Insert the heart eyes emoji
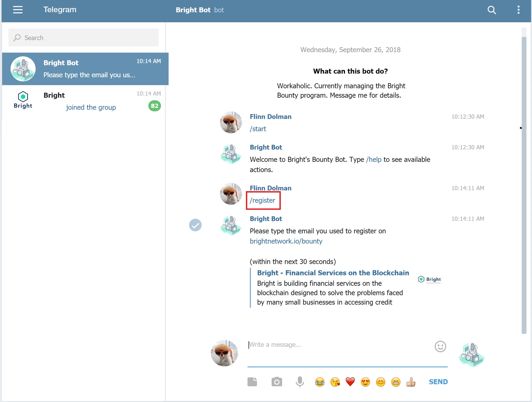This screenshot has height=402, width=532. 365,382
